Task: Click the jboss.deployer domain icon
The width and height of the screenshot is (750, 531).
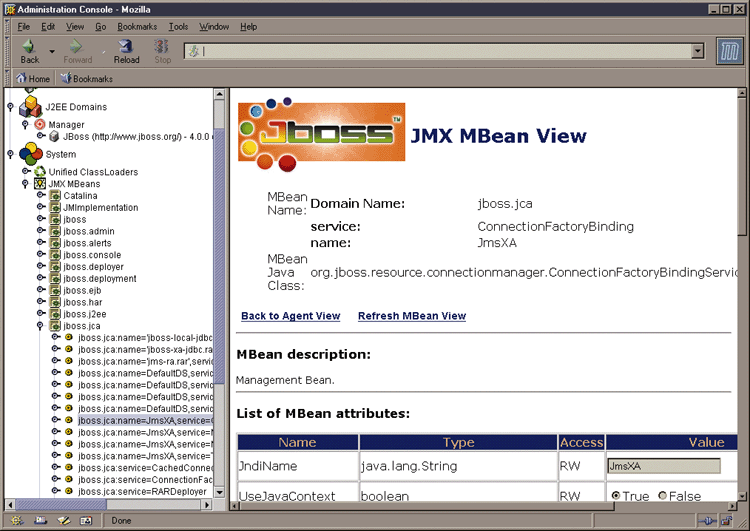Action: pos(55,266)
